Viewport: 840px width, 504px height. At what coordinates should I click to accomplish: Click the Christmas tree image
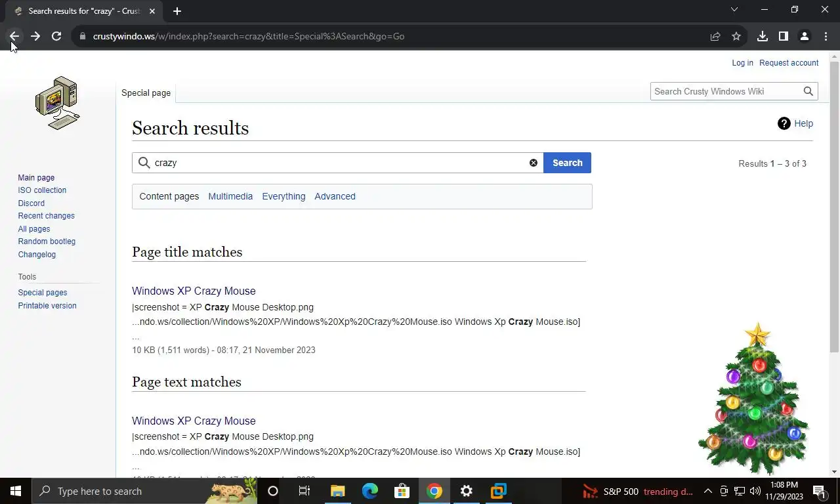point(754,398)
